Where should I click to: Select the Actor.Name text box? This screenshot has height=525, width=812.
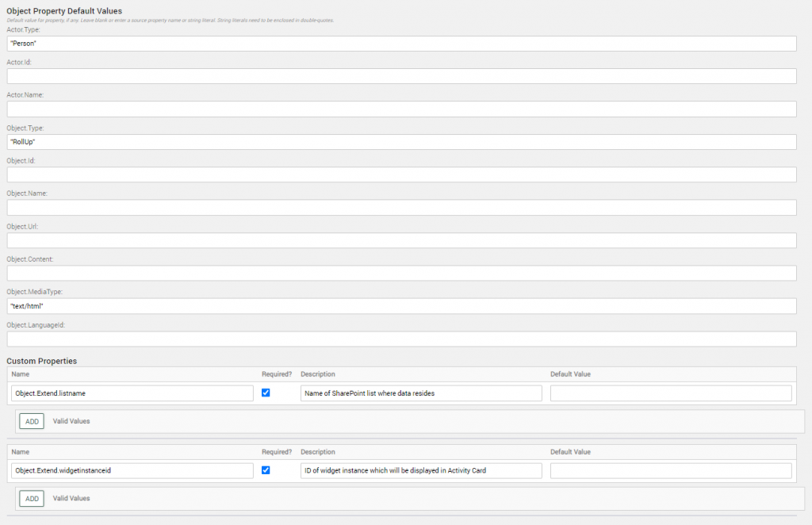click(401, 109)
